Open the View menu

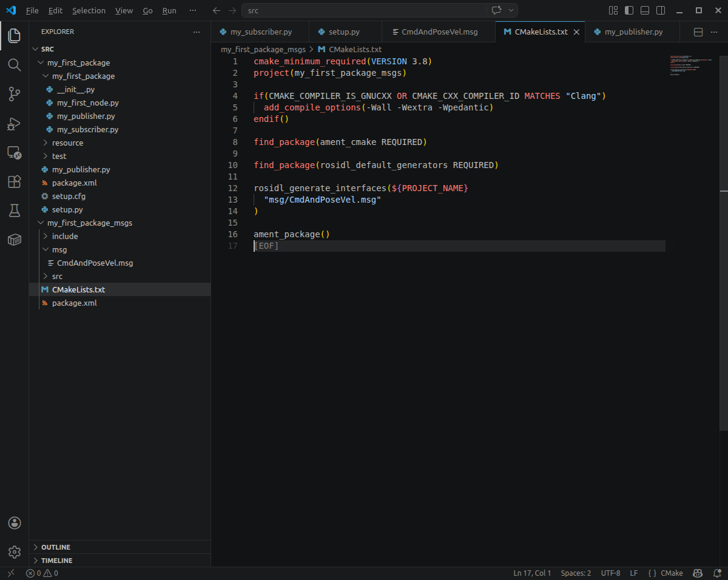tap(124, 11)
